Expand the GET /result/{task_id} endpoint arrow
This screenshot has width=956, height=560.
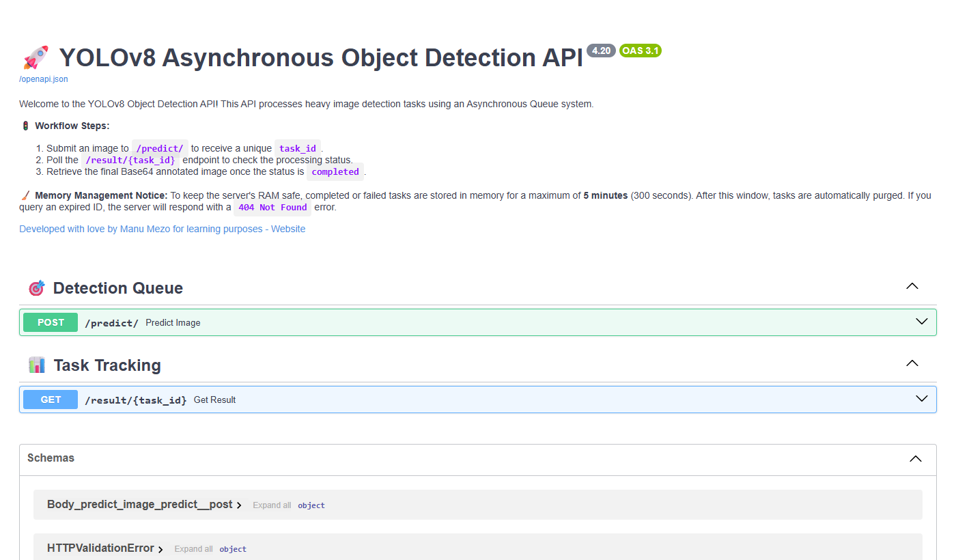click(x=922, y=399)
